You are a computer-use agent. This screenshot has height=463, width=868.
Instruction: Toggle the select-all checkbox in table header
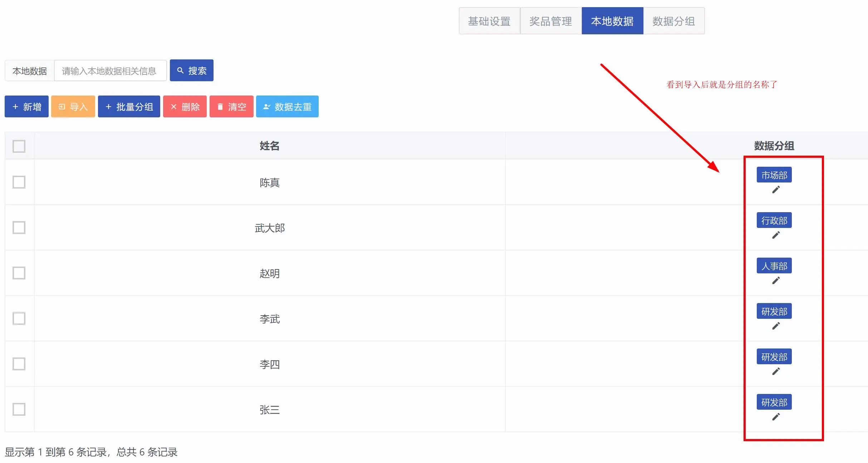pyautogui.click(x=19, y=146)
